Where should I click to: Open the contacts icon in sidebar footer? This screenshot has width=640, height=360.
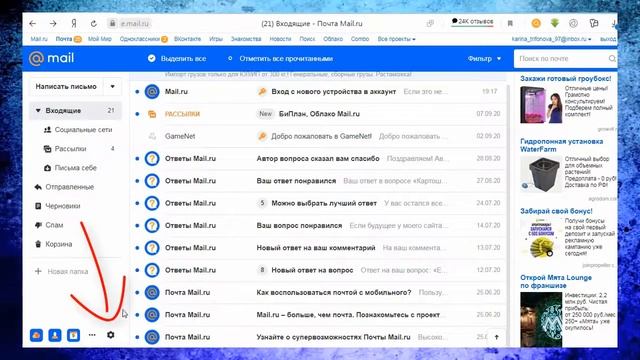[x=55, y=335]
